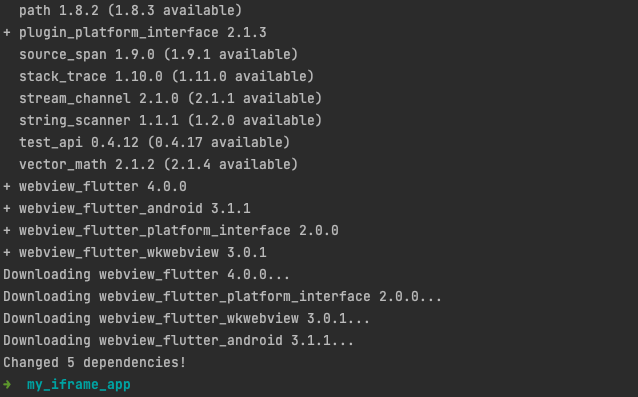Click plus sign before webview_flutter_platform_interface

[7, 230]
